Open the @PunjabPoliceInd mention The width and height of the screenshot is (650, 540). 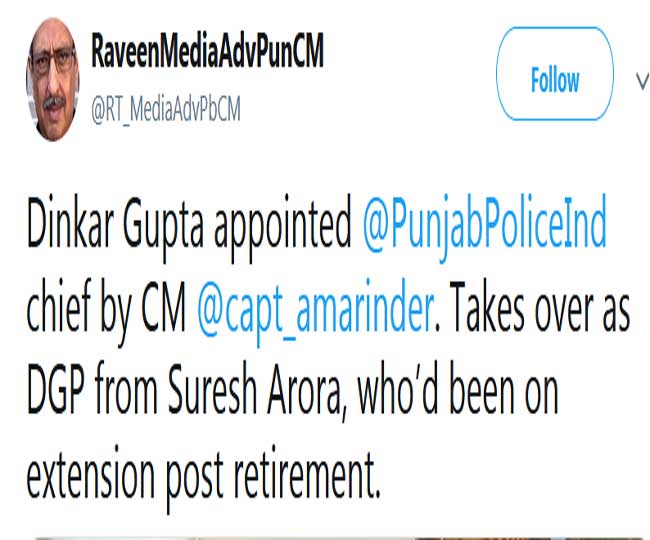point(485,229)
